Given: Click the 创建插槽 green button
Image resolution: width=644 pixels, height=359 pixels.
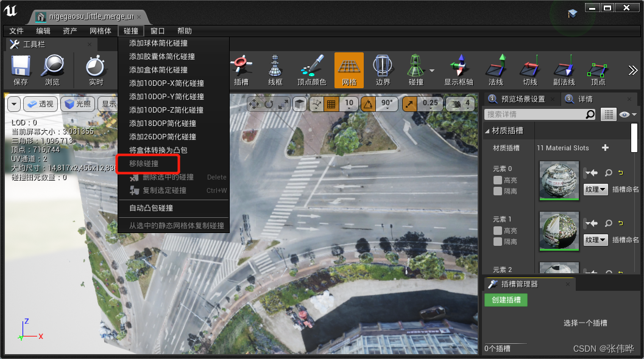Looking at the screenshot, I should (x=505, y=300).
